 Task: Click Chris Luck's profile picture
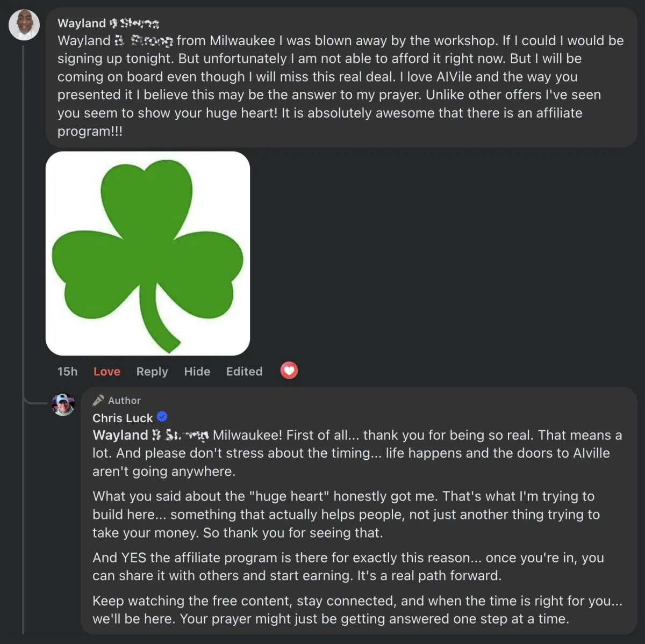coord(63,404)
